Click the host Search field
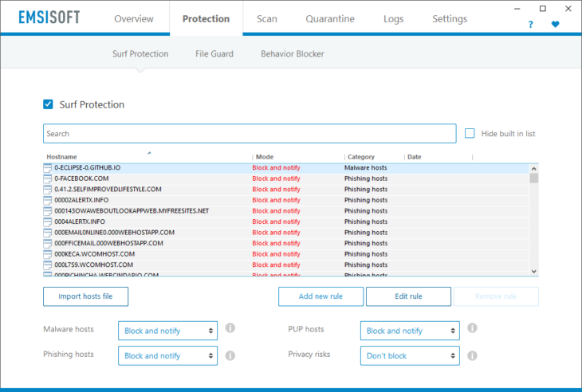Image resolution: width=582 pixels, height=392 pixels. click(250, 134)
